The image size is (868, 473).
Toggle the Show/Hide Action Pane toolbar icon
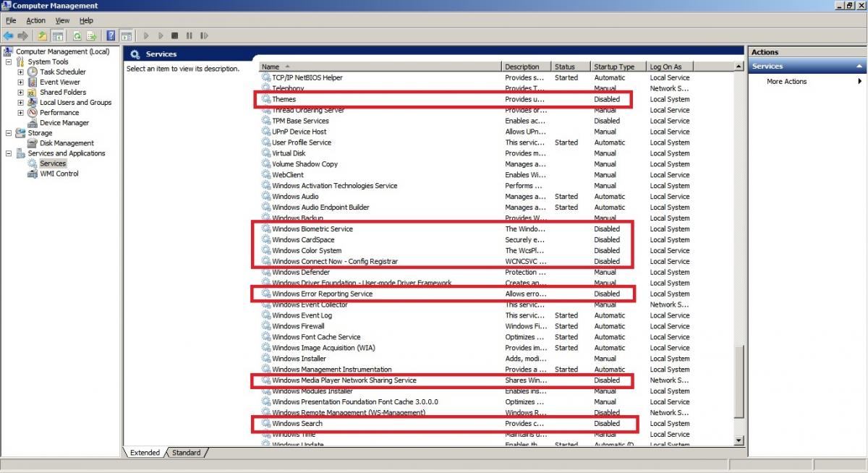pos(126,35)
